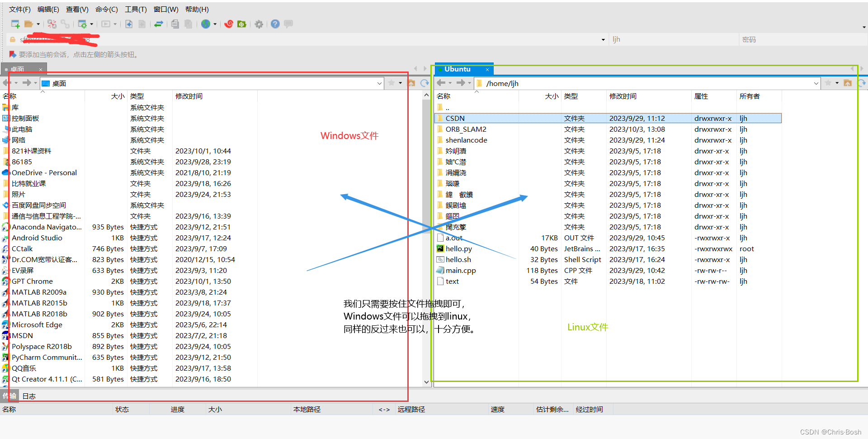Select the CSDN folder in remote pane
Screen dimensions: 868x439
tap(608, 118)
